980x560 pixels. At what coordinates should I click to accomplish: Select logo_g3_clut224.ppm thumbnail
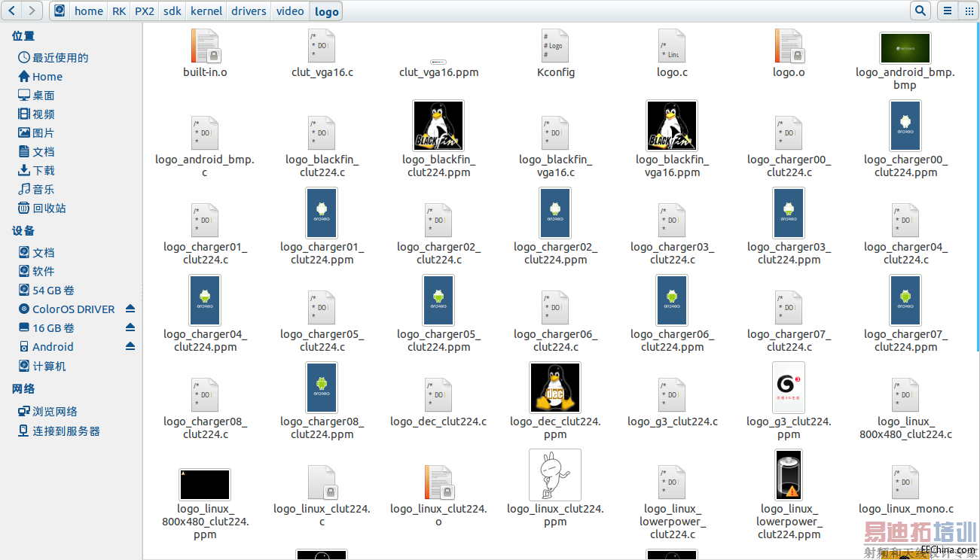pyautogui.click(x=789, y=388)
